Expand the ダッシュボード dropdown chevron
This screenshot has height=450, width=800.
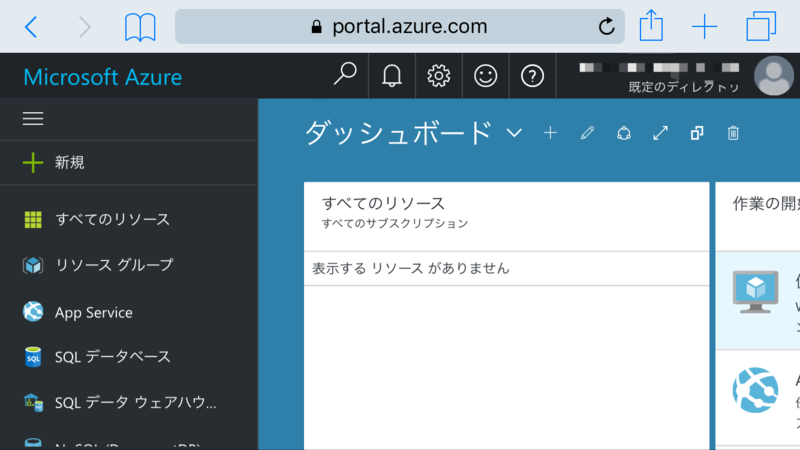514,134
